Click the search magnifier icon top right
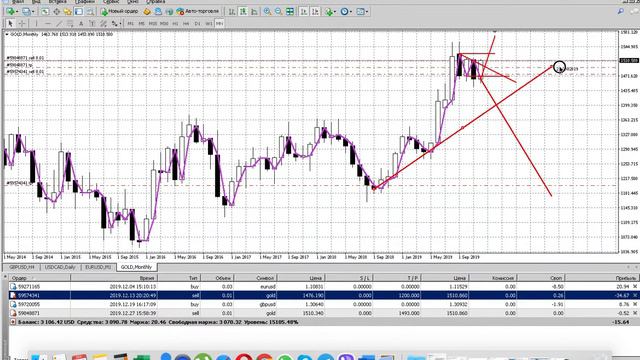This screenshot has height=360, width=640. click(x=620, y=12)
